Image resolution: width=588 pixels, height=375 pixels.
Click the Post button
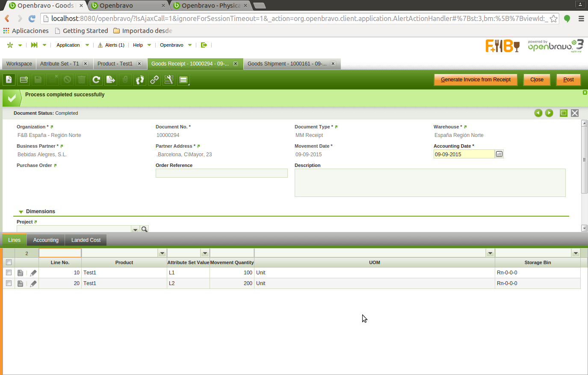tap(568, 80)
